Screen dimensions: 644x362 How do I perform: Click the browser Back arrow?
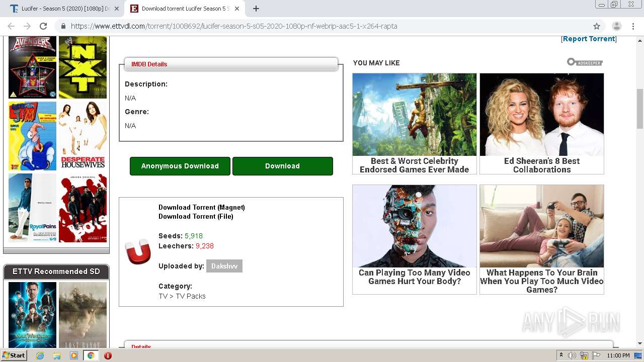click(11, 26)
